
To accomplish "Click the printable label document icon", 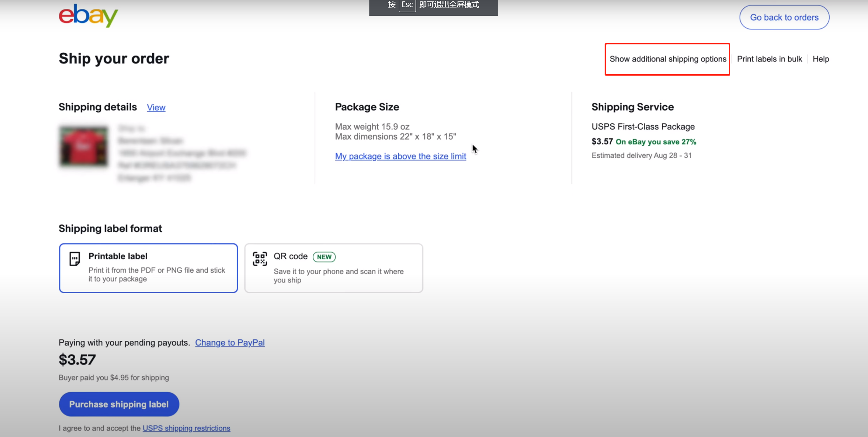I will [x=75, y=259].
